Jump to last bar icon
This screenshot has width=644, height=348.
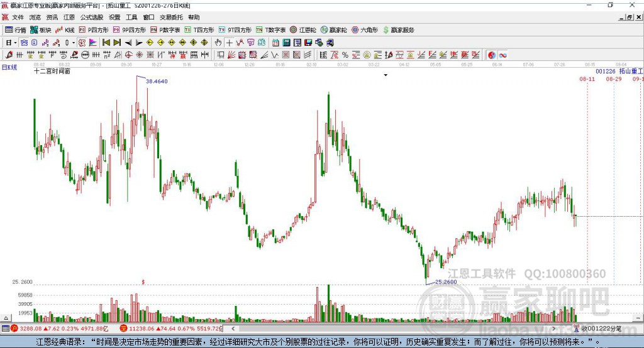pos(117,43)
